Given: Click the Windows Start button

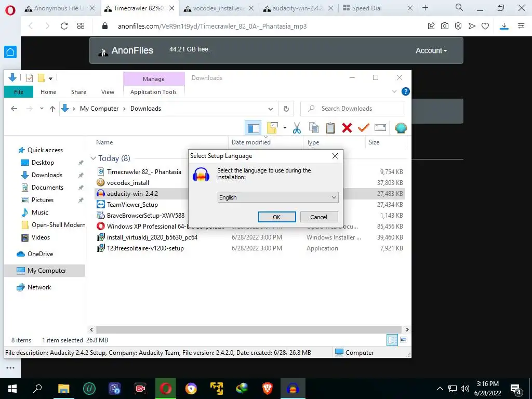Looking at the screenshot, I should [x=12, y=389].
